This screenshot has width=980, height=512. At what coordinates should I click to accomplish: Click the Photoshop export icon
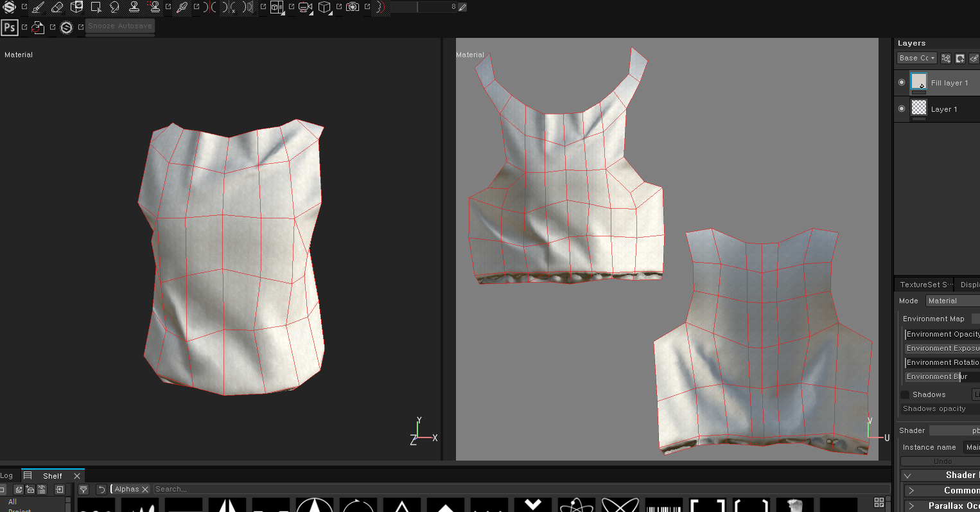pos(10,27)
